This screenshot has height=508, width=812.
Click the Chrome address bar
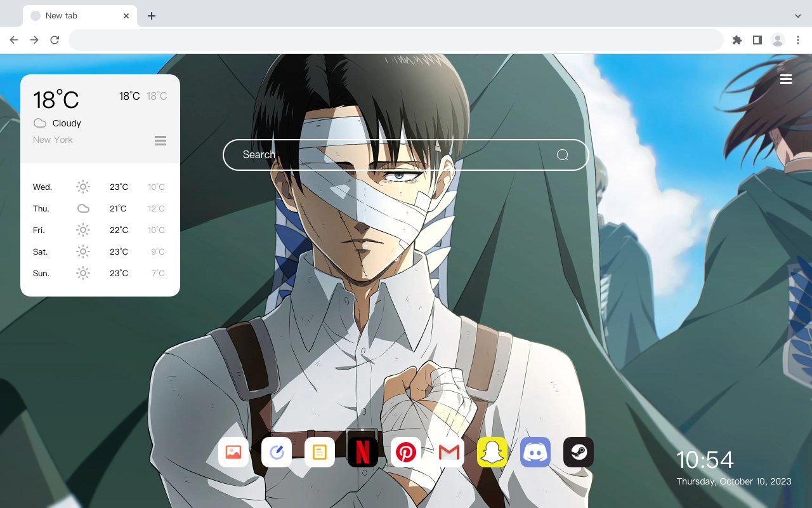pos(396,40)
